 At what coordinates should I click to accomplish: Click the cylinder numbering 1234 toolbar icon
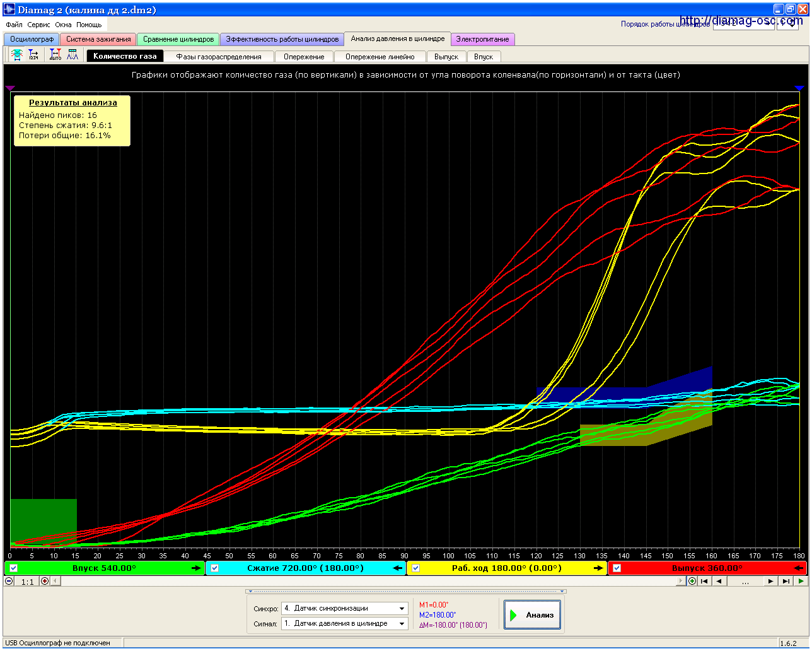click(x=33, y=56)
